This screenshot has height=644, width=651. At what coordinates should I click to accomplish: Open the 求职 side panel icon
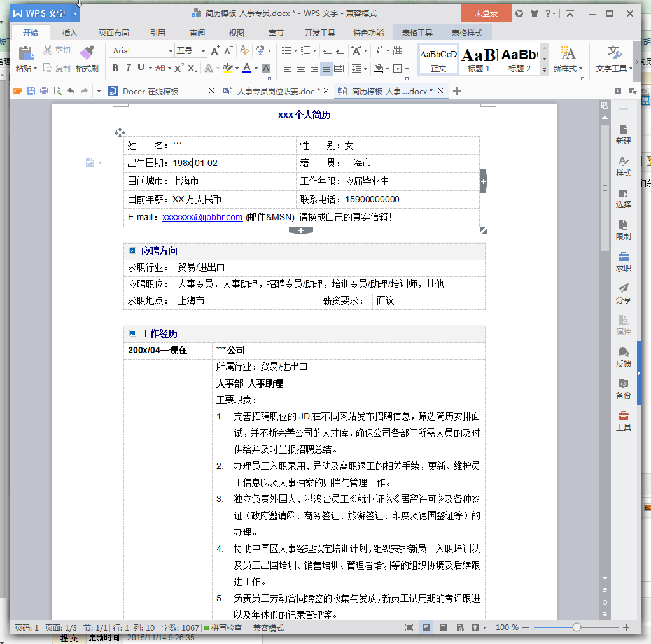click(x=623, y=262)
